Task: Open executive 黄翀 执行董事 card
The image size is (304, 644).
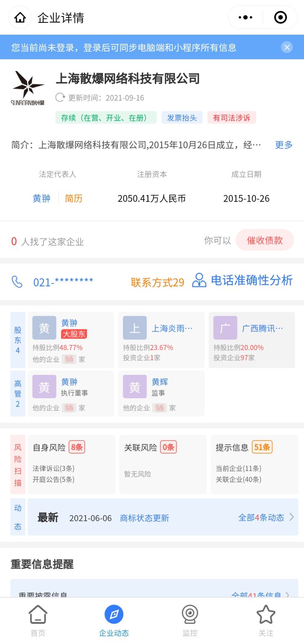Action: (71, 394)
